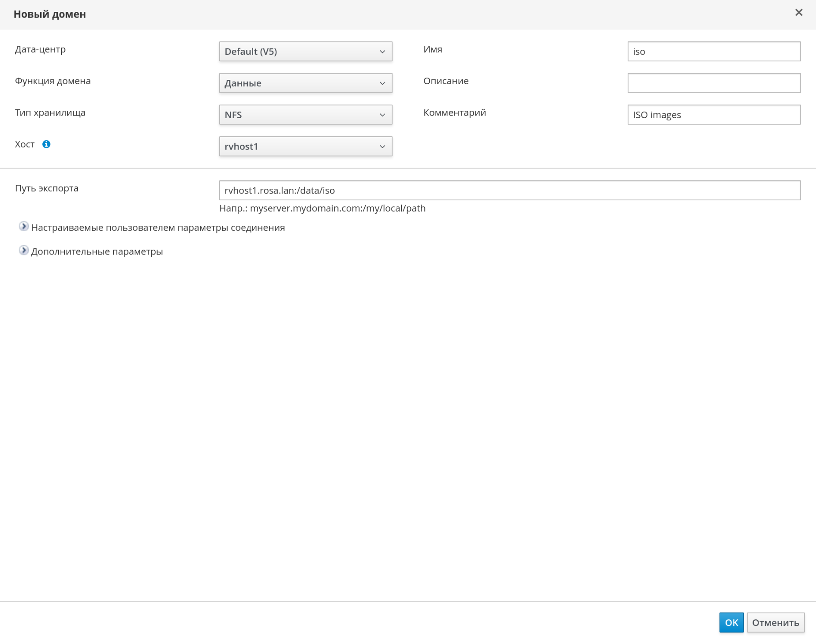Image resolution: width=816 pixels, height=644 pixels.
Task: Click the Новый домен dialog title
Action: pos(50,15)
